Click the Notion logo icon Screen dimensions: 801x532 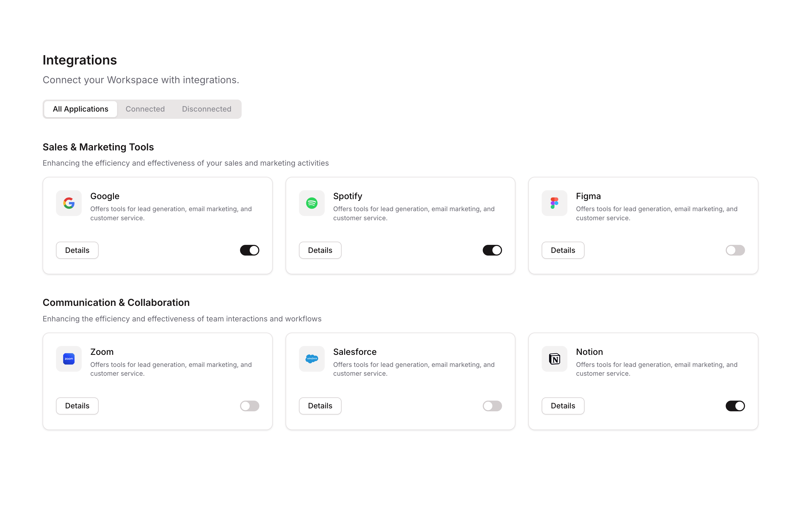click(554, 359)
